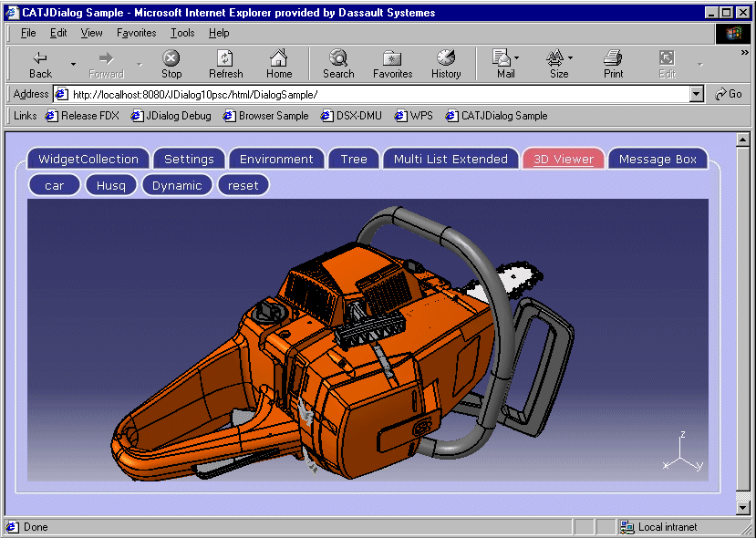This screenshot has height=538, width=756.
Task: Switch to the Settings tab
Action: pyautogui.click(x=189, y=159)
